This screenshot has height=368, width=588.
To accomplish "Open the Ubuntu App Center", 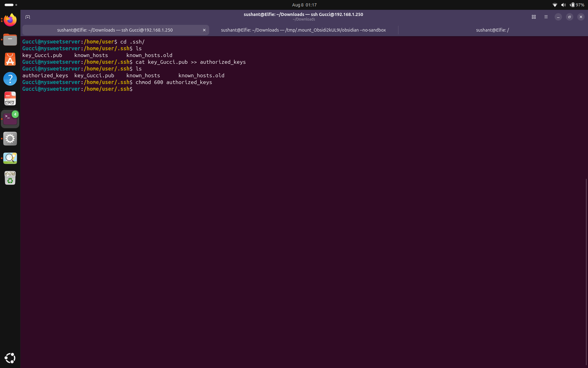I will tap(10, 59).
